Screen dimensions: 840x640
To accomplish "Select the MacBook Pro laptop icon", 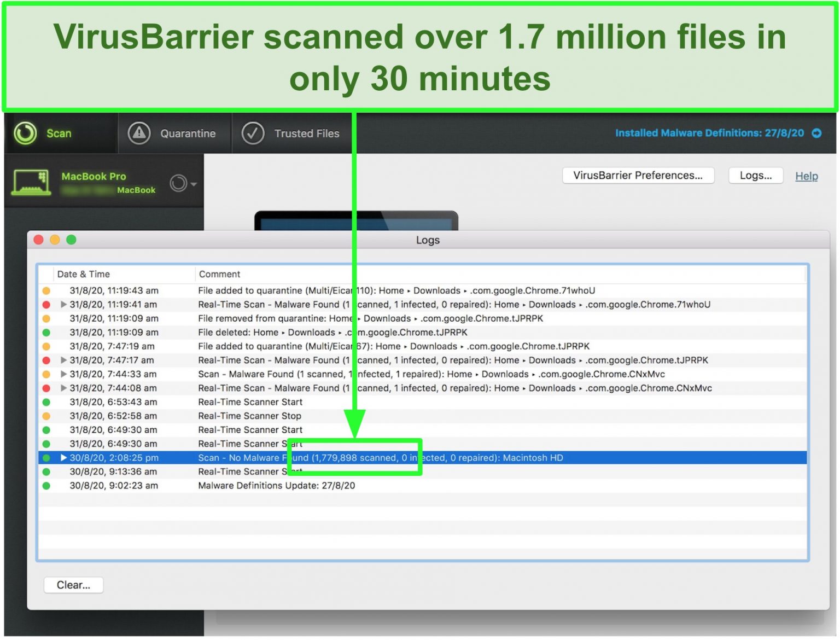I will (x=32, y=182).
